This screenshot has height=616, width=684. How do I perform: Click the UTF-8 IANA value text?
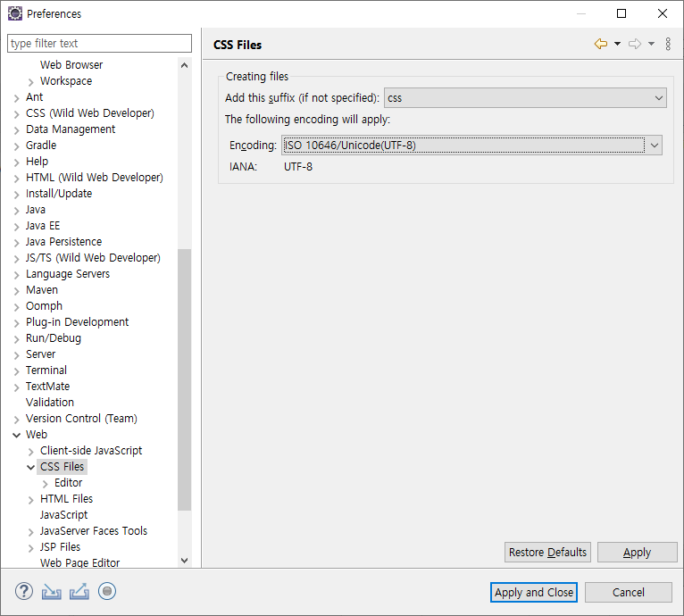click(298, 167)
